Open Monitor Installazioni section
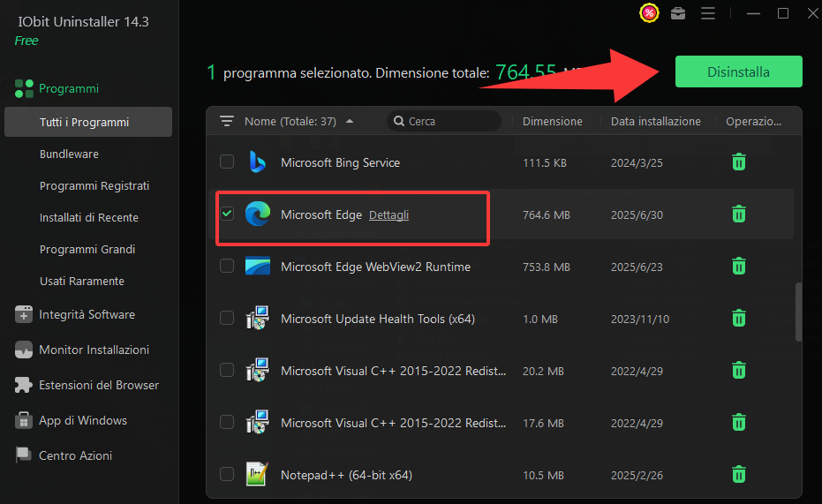Image resolution: width=822 pixels, height=504 pixels. [x=94, y=350]
